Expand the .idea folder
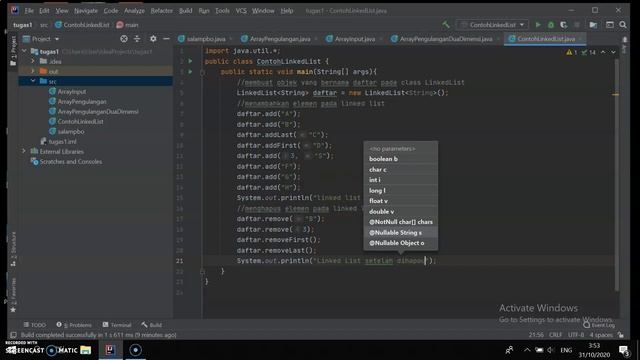The width and height of the screenshot is (640, 360). (33, 61)
